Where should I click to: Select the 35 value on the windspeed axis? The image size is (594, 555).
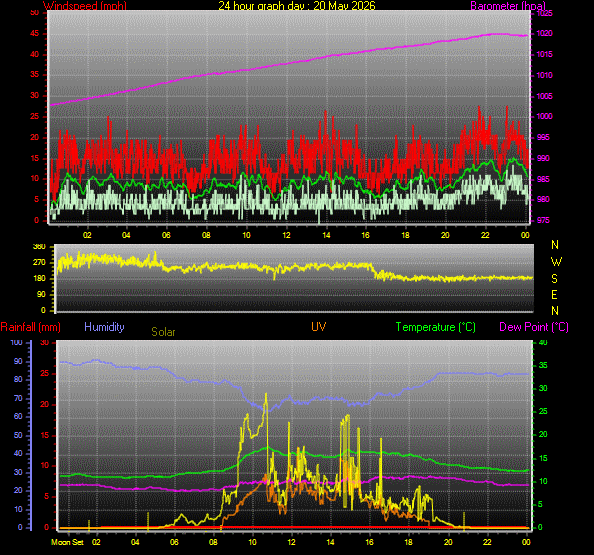pos(34,74)
